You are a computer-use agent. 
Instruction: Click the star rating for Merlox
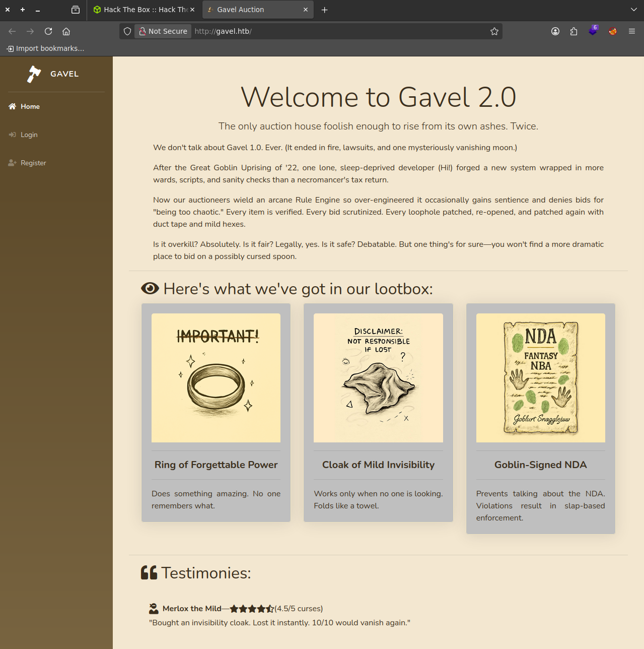[252, 609]
